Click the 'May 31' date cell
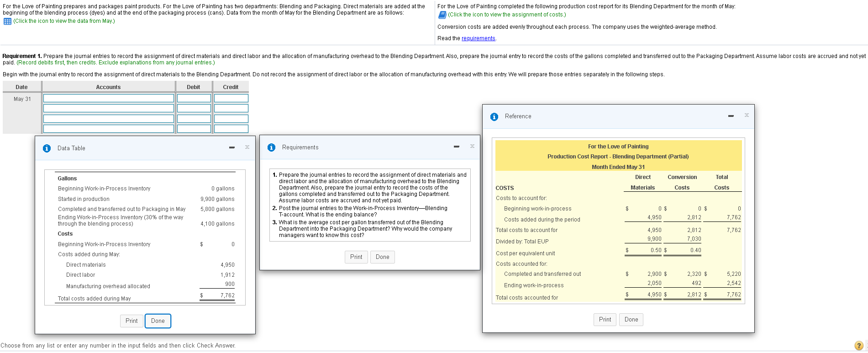Screen dimensions: 868x353 (22, 99)
